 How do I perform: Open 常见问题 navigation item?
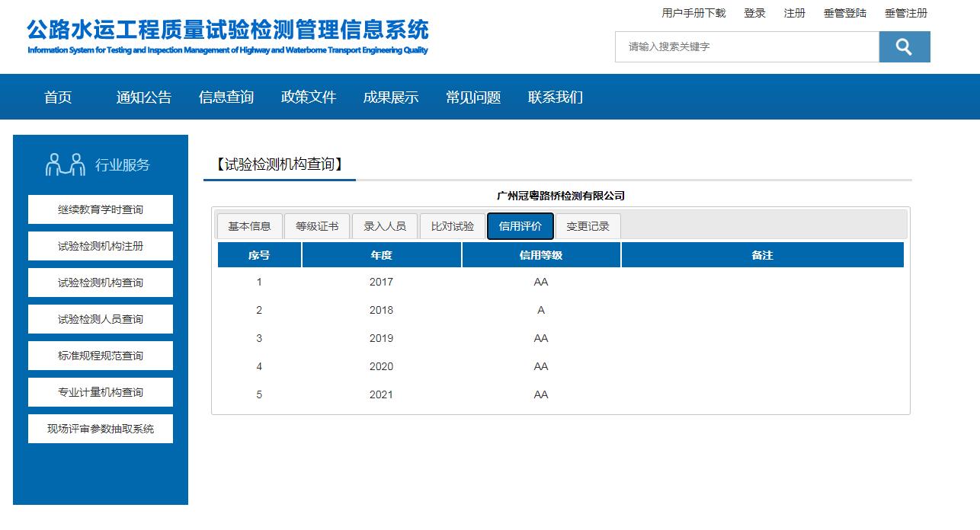coord(473,97)
